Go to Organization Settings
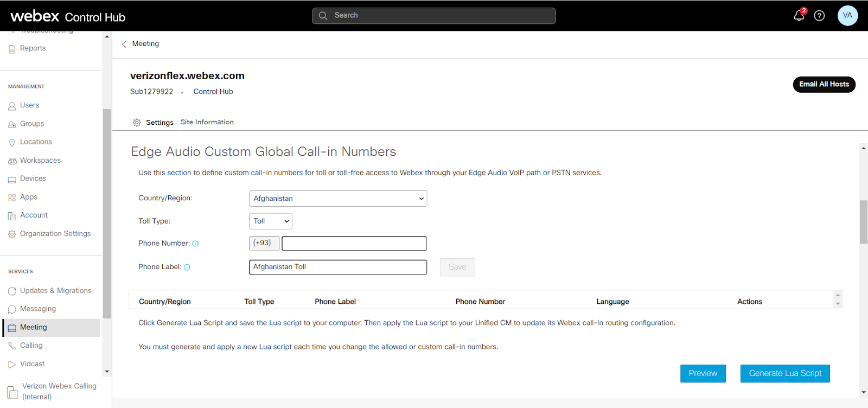The height and width of the screenshot is (408, 868). tap(55, 234)
